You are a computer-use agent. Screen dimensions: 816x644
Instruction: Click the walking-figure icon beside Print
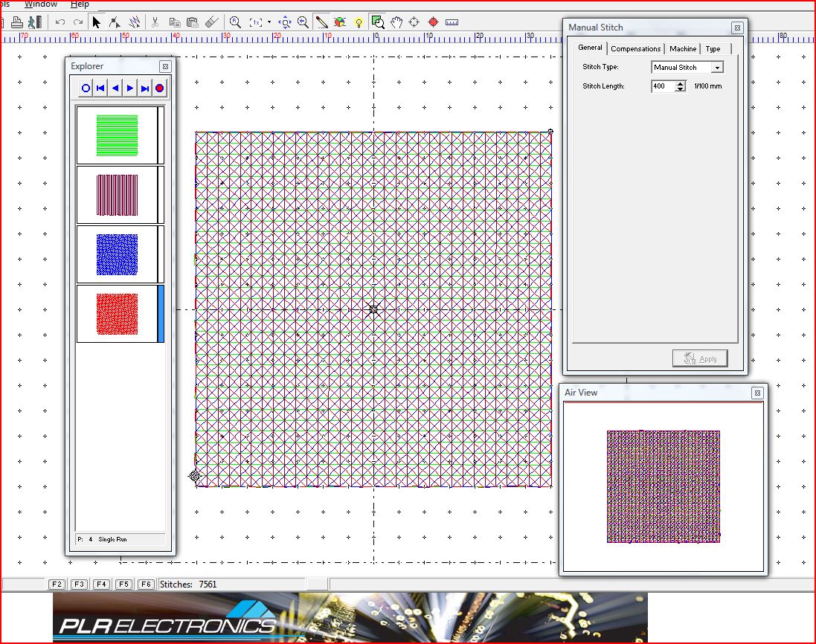(35, 22)
